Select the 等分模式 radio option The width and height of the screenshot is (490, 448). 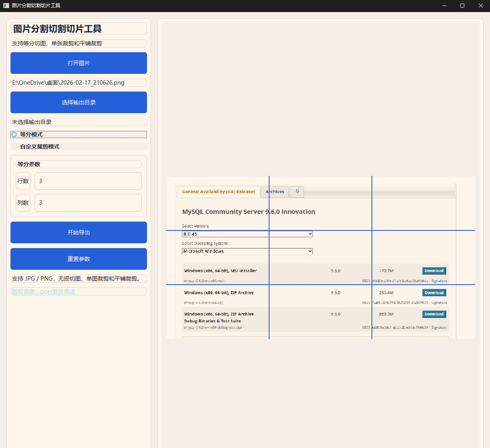pos(79,134)
